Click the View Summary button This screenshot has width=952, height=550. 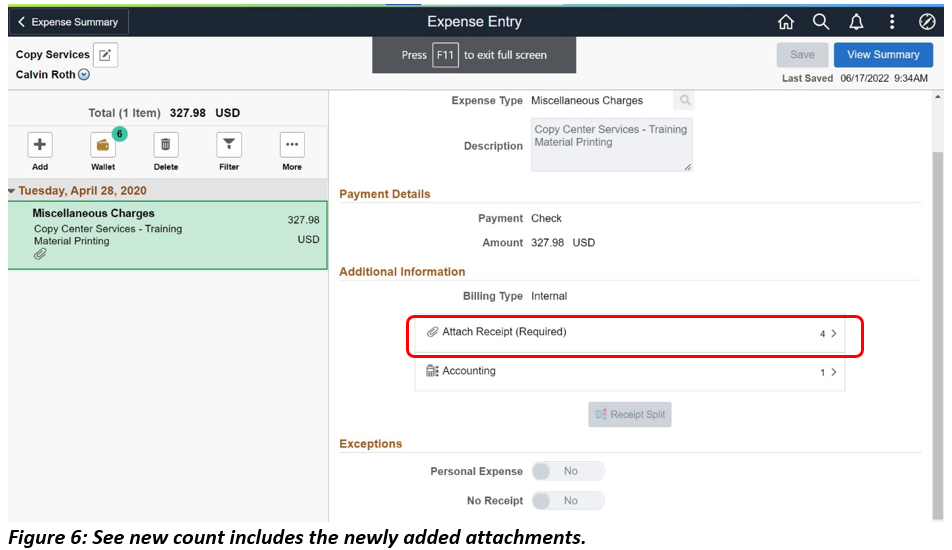pos(883,55)
